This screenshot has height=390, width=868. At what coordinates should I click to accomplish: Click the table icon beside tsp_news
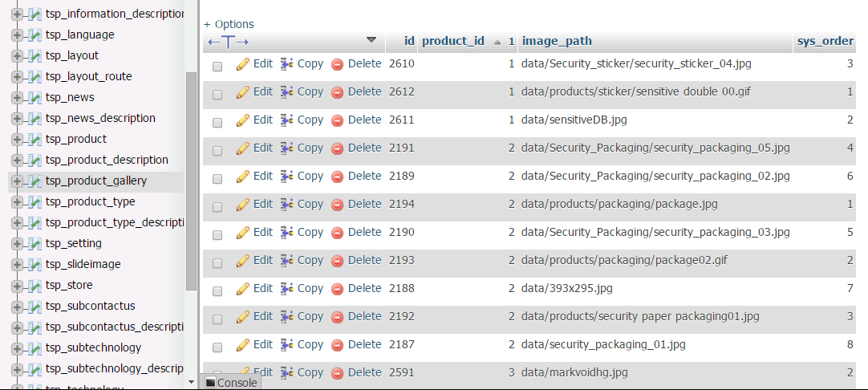coord(34,98)
